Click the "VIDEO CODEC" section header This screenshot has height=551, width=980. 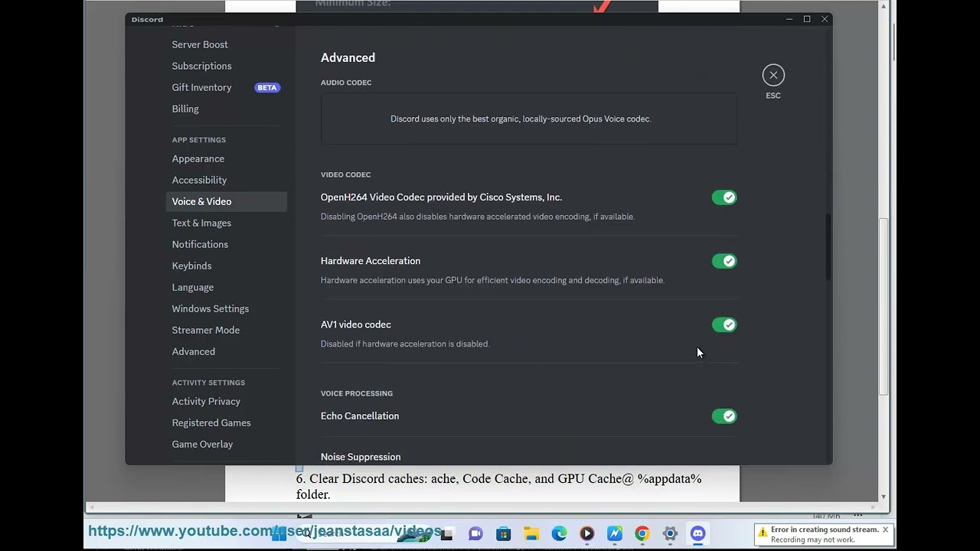345,174
